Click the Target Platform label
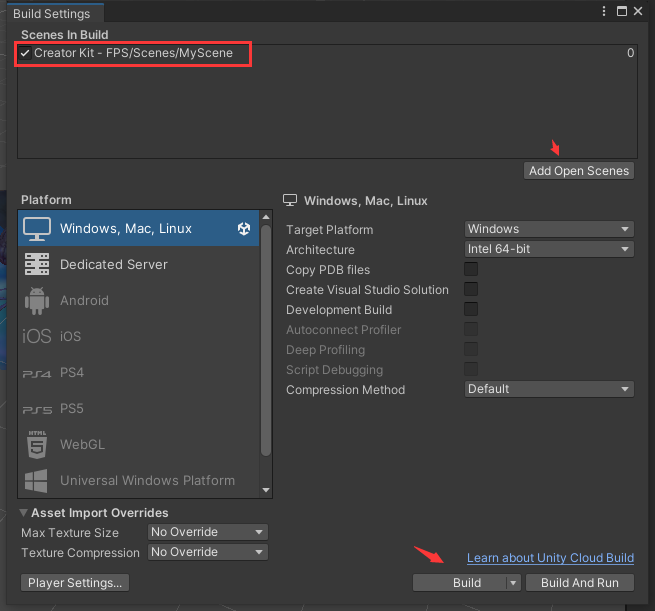The height and width of the screenshot is (611, 655). point(329,230)
